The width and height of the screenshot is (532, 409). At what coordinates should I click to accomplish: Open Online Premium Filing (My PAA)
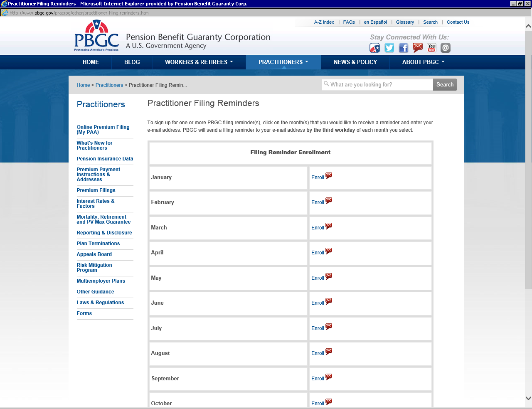click(103, 130)
